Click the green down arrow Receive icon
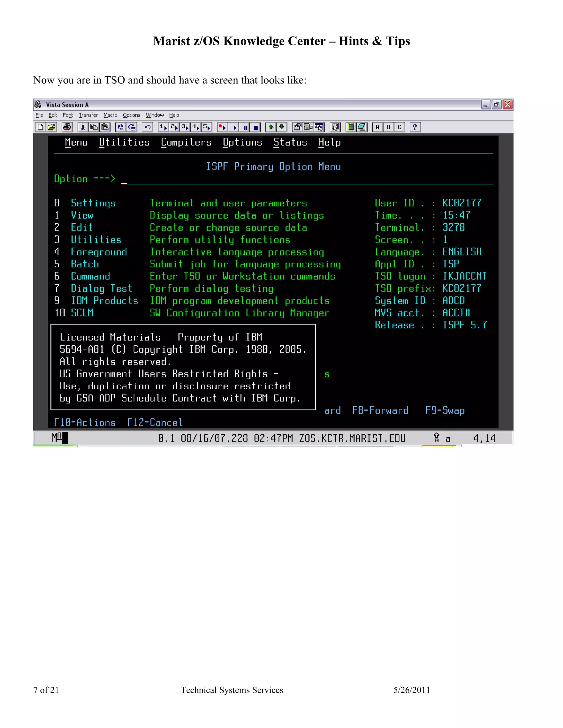This screenshot has width=563, height=728. [282, 127]
